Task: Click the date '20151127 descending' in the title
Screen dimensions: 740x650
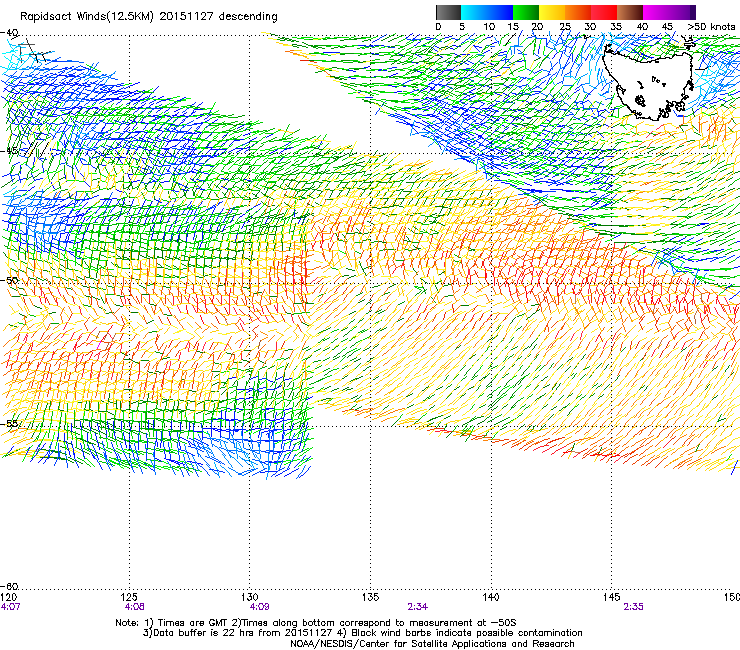Action: pyautogui.click(x=218, y=17)
